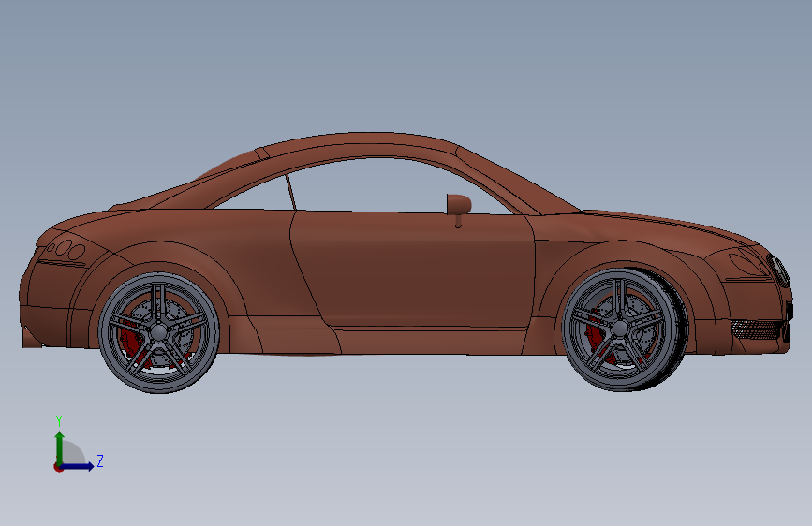Click the green Y axis arrow
This screenshot has height=526, width=812.
(x=60, y=447)
